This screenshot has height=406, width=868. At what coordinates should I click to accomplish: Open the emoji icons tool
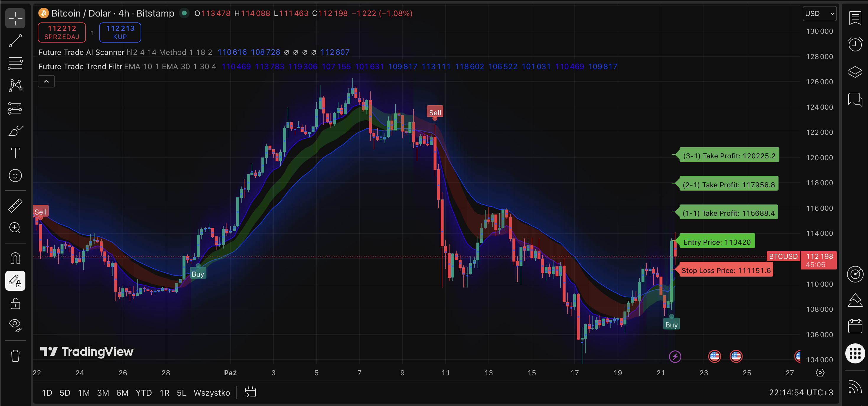(x=15, y=176)
